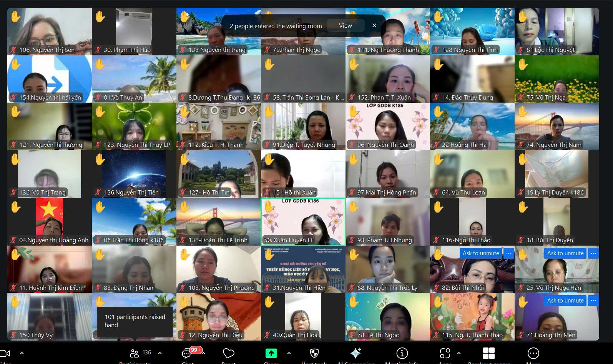Open more options on Bùi Thị Nhài tile
This screenshot has height=364, width=613.
point(508,253)
